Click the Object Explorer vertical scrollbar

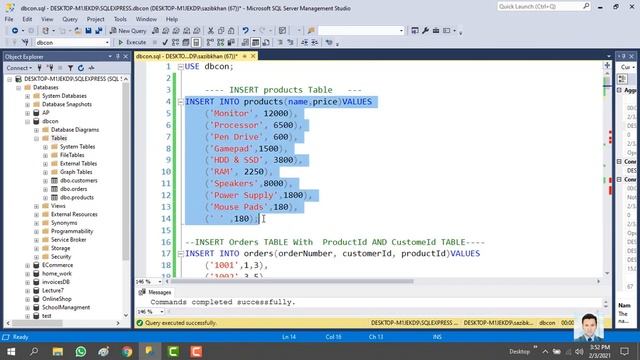[x=126, y=171]
